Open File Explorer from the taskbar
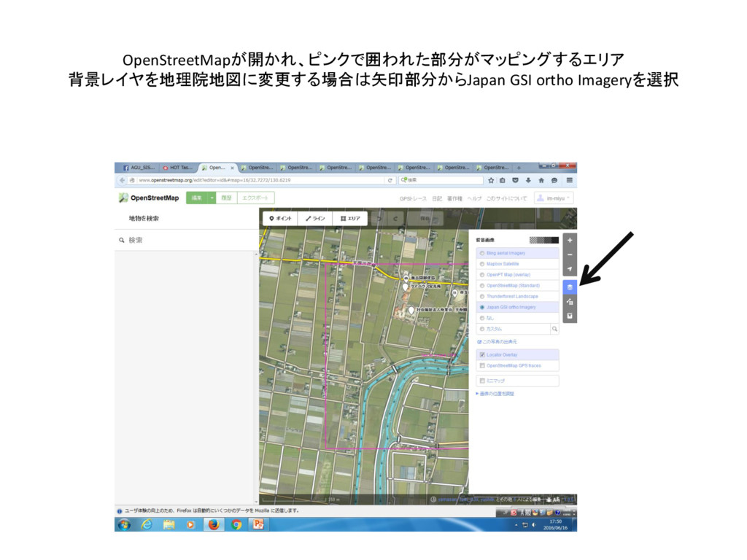The height and width of the screenshot is (560, 747). pos(169,525)
